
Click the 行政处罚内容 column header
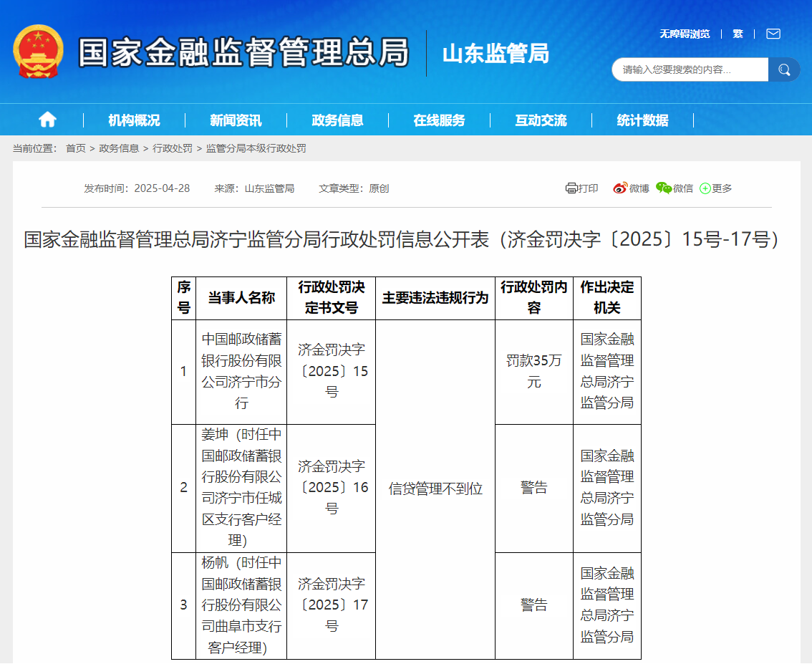(x=534, y=298)
